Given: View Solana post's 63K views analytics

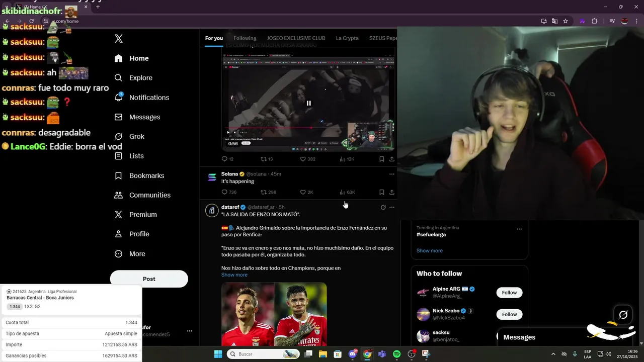Looking at the screenshot, I should [x=347, y=192].
